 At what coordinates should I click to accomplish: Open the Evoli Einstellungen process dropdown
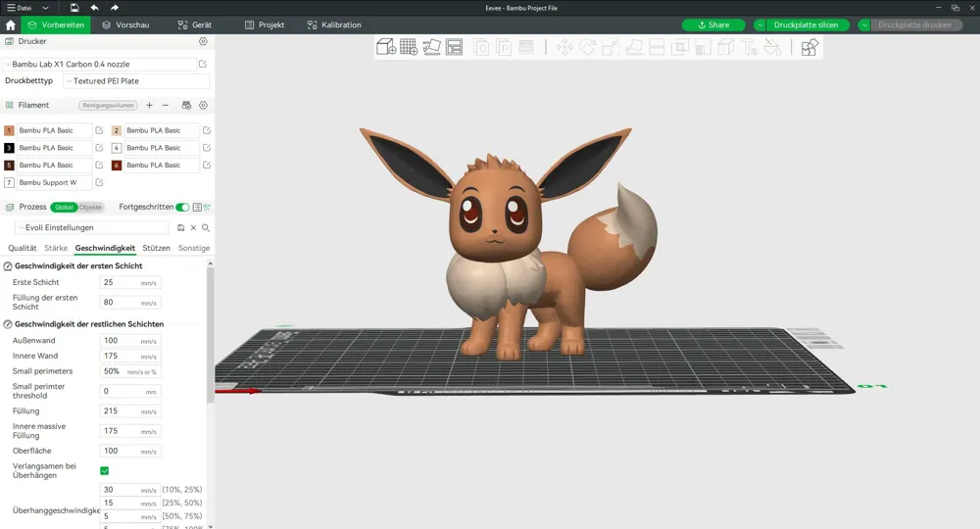click(x=92, y=228)
